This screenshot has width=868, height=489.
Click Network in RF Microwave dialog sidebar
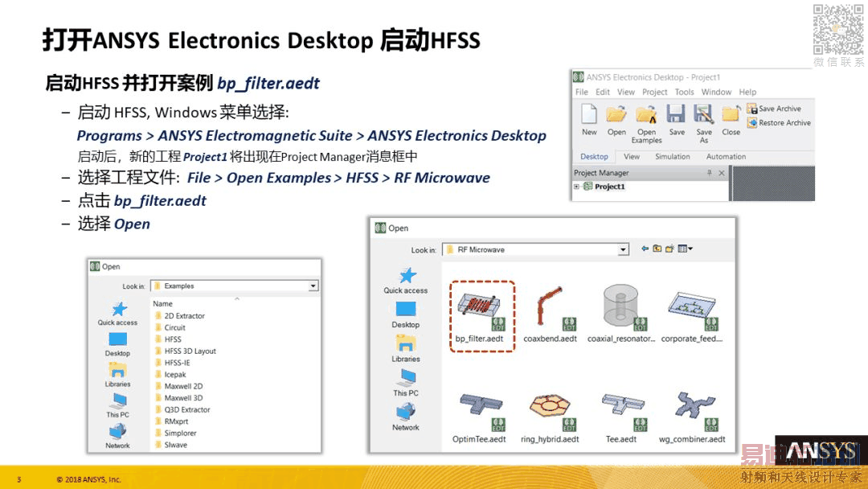[406, 417]
